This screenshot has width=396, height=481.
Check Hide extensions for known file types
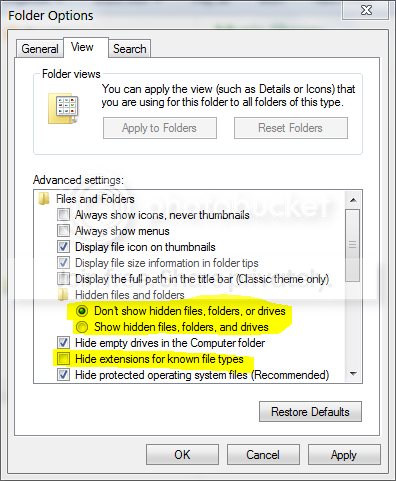(63, 359)
